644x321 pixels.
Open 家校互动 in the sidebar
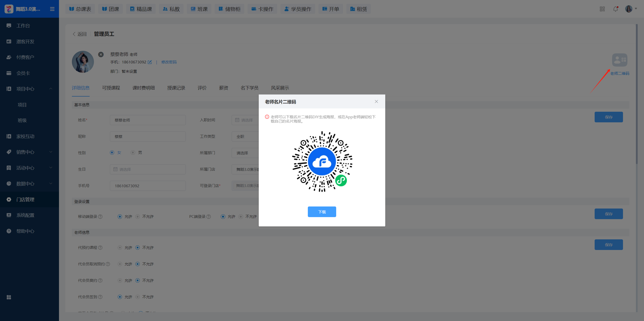pyautogui.click(x=29, y=136)
